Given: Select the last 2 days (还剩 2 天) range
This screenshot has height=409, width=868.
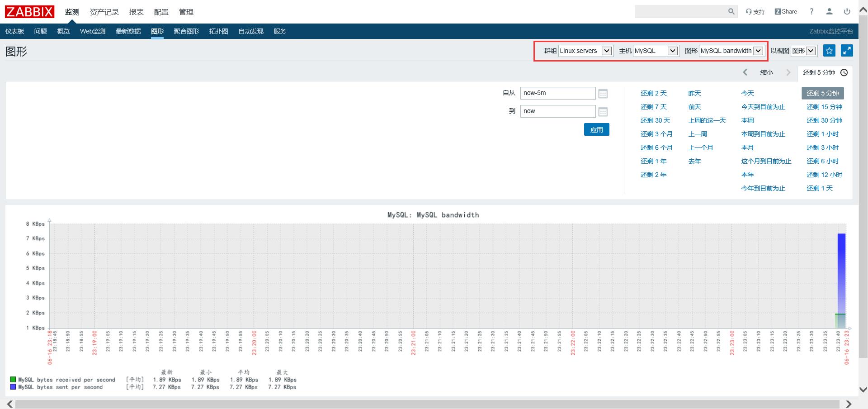Looking at the screenshot, I should (653, 93).
